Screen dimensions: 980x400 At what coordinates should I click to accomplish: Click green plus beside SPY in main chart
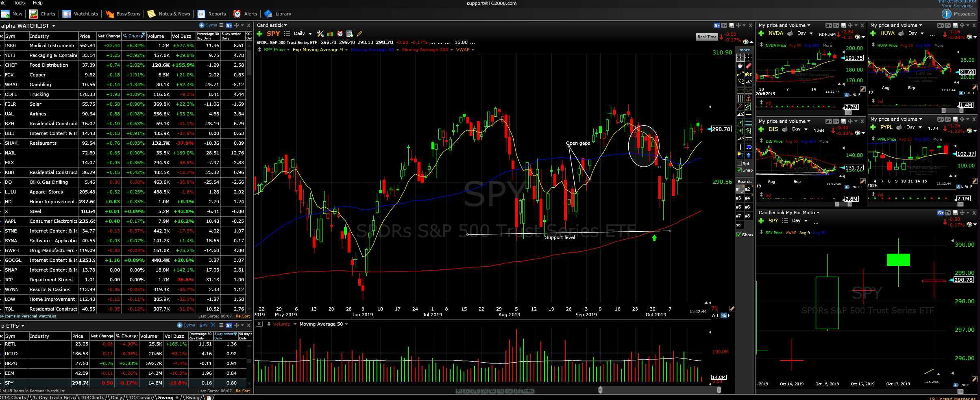point(260,34)
